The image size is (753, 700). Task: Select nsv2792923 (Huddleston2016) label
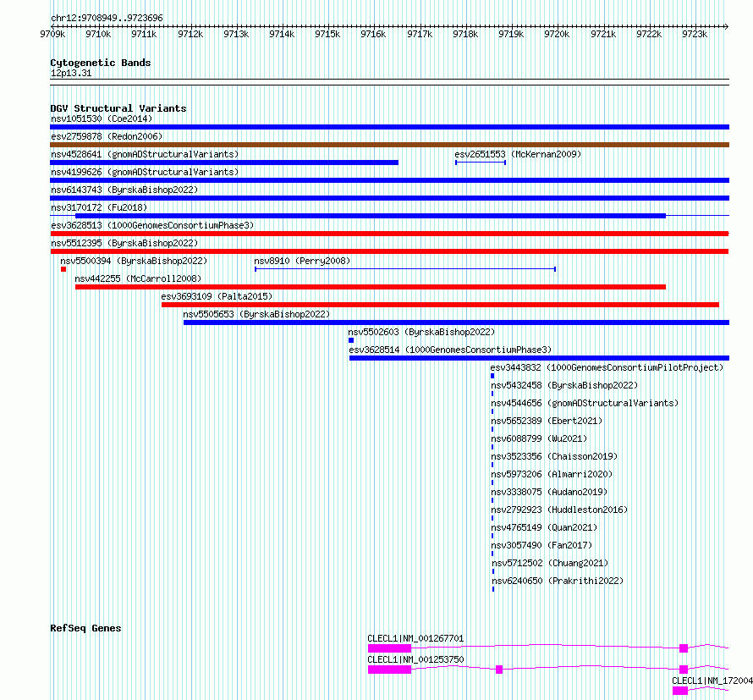pos(559,510)
